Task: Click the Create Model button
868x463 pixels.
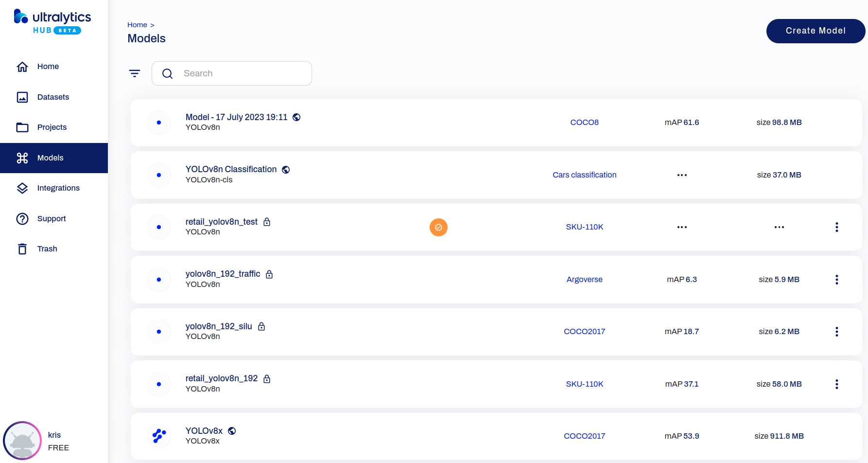Action: (816, 31)
